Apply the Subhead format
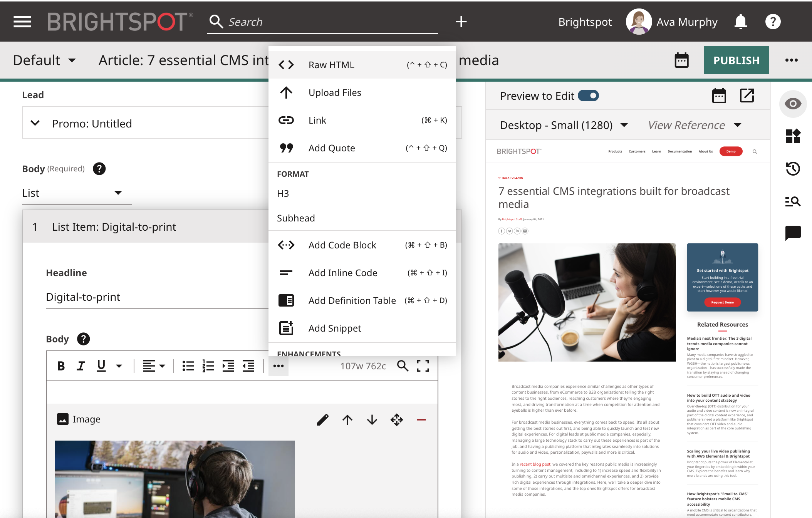 pos(362,218)
